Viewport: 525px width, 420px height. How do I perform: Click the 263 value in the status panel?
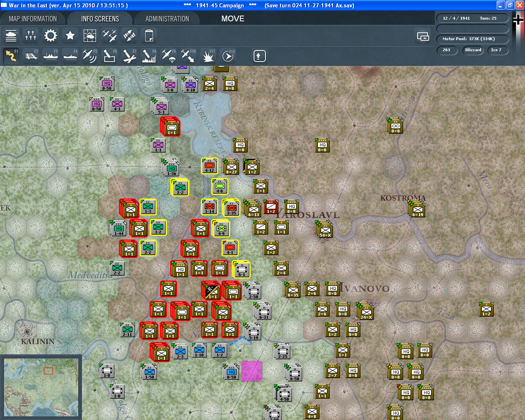coord(447,50)
